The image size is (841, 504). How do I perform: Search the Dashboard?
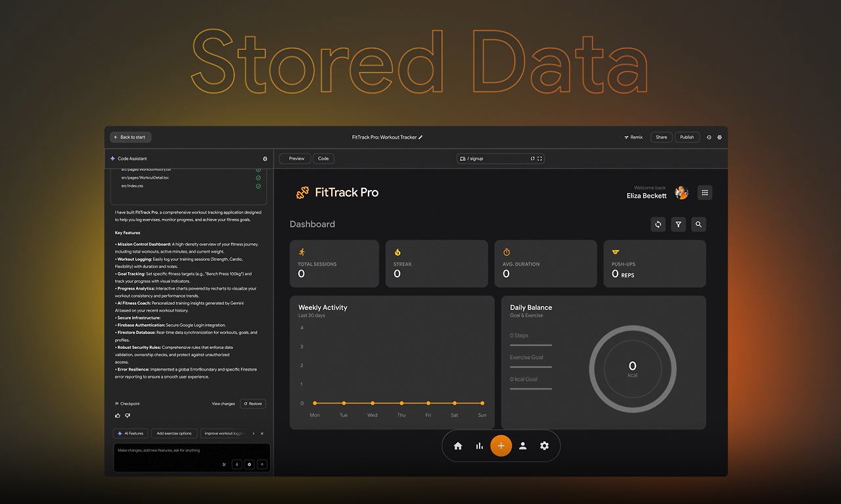698,224
